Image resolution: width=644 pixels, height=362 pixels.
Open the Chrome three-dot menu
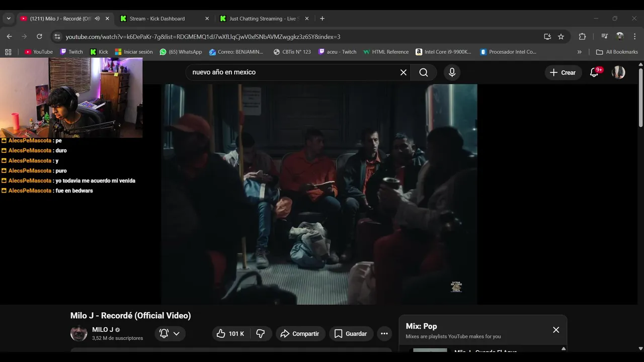tap(635, 36)
